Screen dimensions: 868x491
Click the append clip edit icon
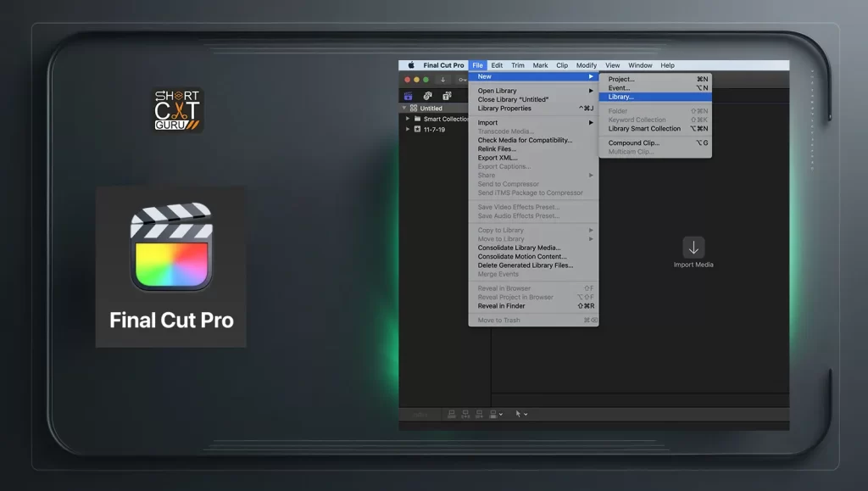point(480,414)
